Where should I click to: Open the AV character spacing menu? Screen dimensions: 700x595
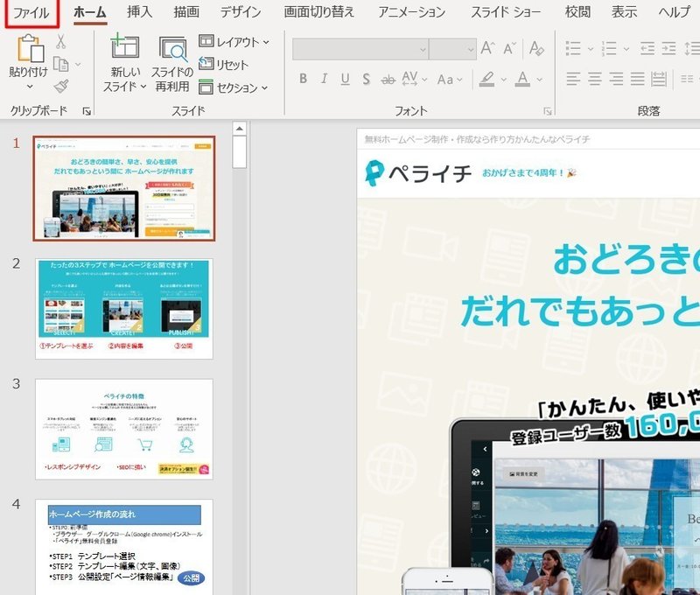414,79
